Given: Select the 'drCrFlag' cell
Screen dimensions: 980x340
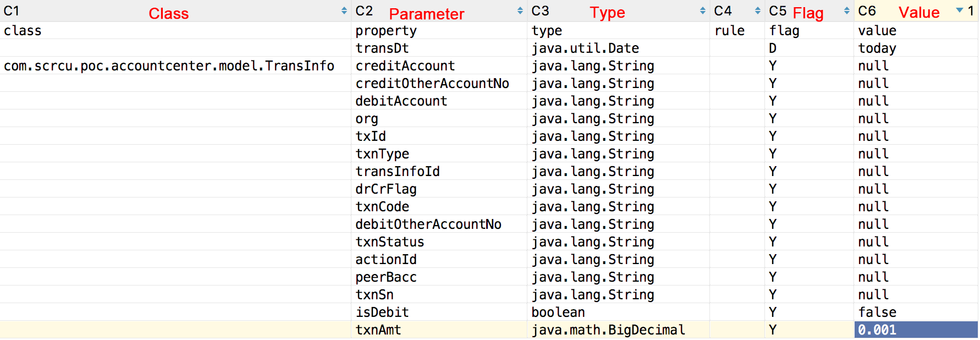Looking at the screenshot, I should coord(439,189).
